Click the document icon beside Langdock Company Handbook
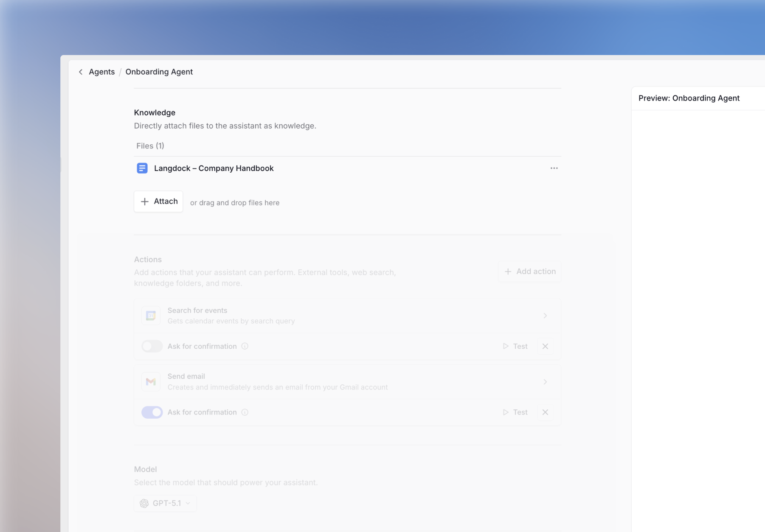The height and width of the screenshot is (532, 765). [x=142, y=168]
